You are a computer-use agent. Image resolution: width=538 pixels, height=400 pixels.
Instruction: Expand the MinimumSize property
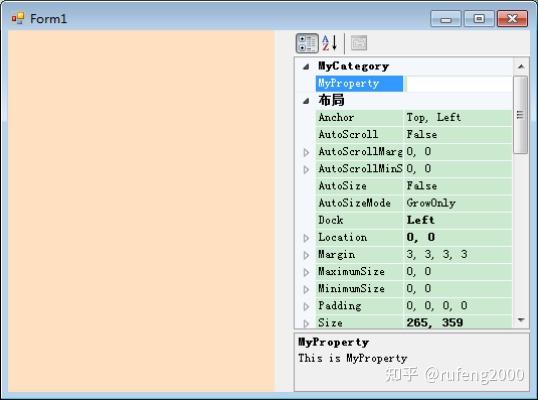[306, 289]
